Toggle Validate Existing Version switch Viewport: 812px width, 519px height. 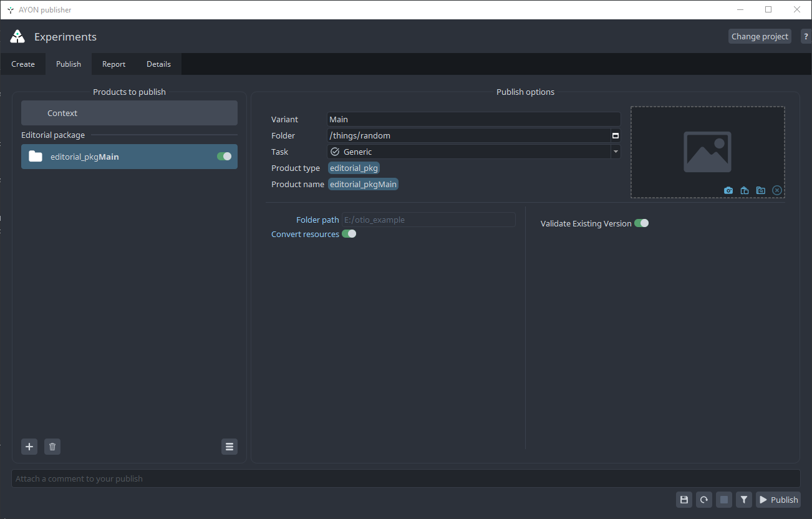click(x=641, y=223)
